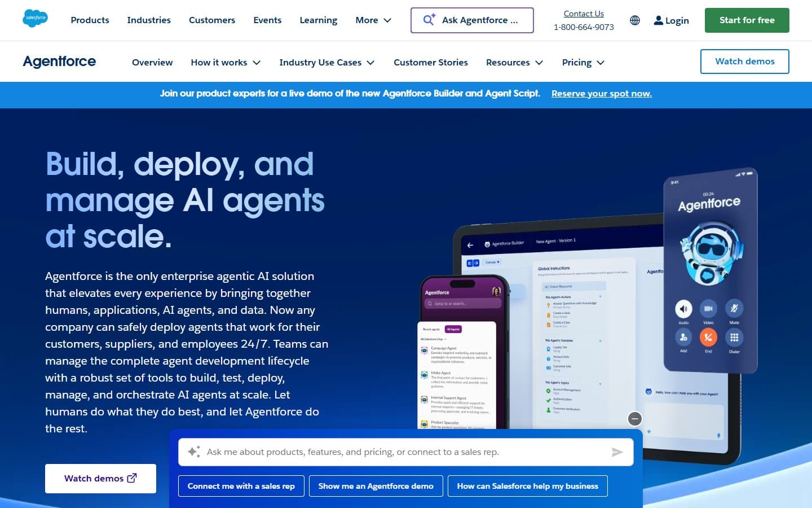
Task: Click the Ask Agentforce search icon
Action: [429, 20]
